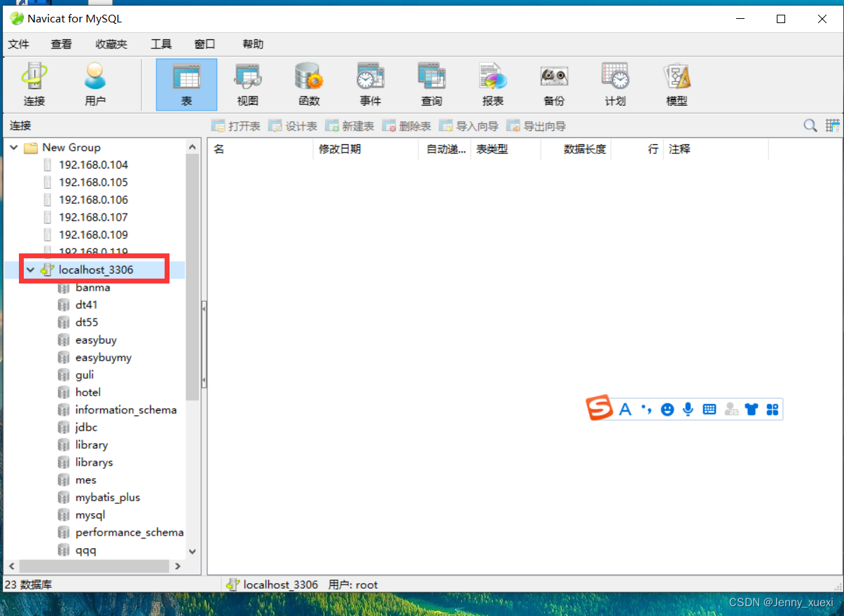Screen dimensions: 844x616
Task: Collapse the localhost_3306 connection node
Action: (x=30, y=269)
